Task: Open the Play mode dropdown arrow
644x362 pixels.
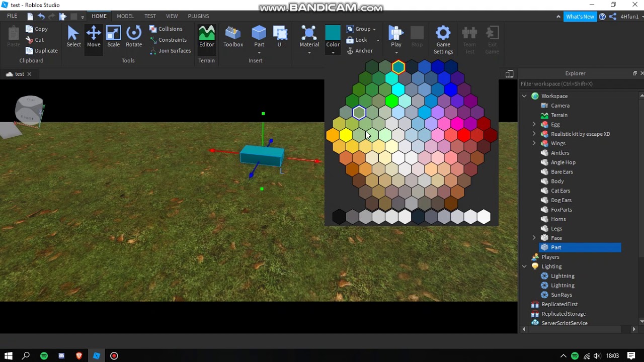Action: click(396, 53)
